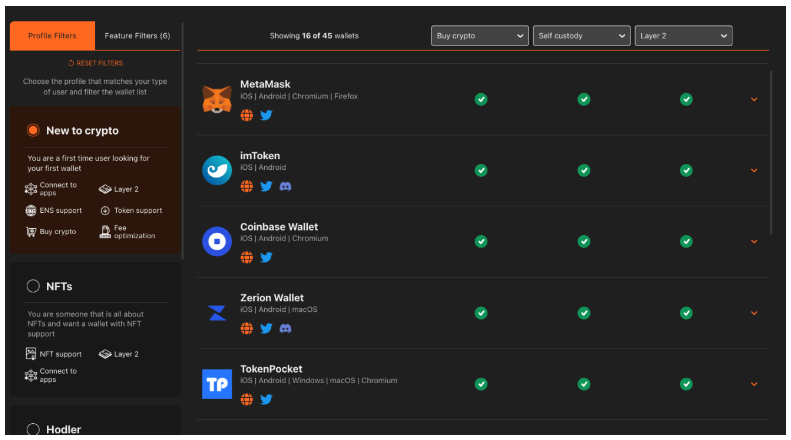Open MetaMask website globe icon

[247, 115]
